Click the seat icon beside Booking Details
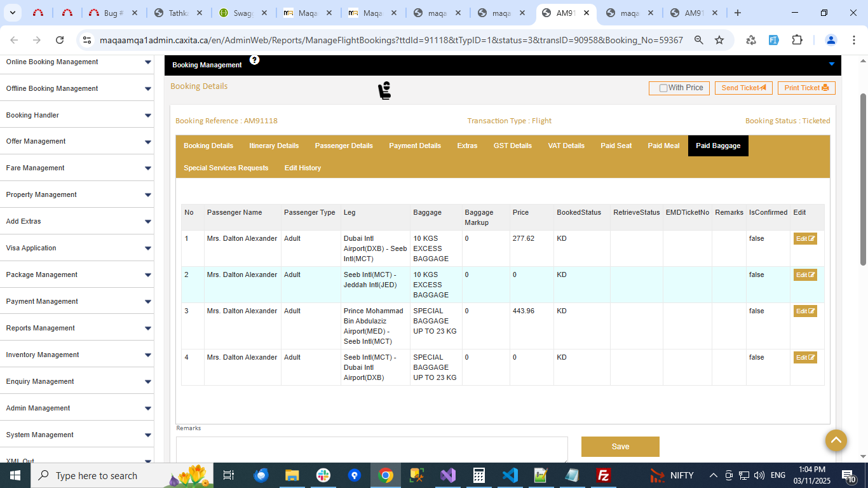 (x=384, y=91)
